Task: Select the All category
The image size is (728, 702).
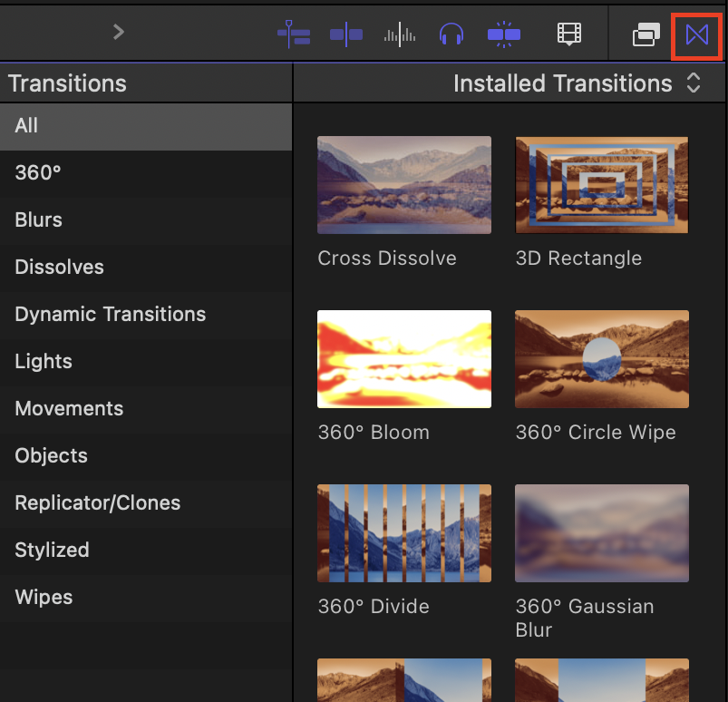Action: point(146,126)
